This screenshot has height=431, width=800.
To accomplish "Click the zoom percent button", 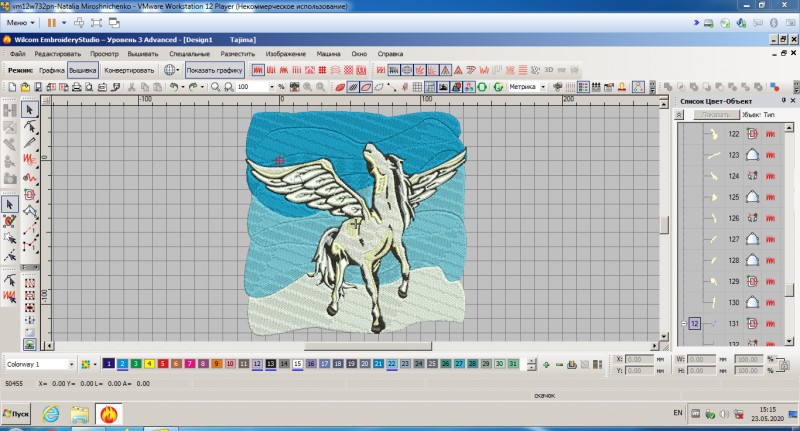I will [281, 87].
